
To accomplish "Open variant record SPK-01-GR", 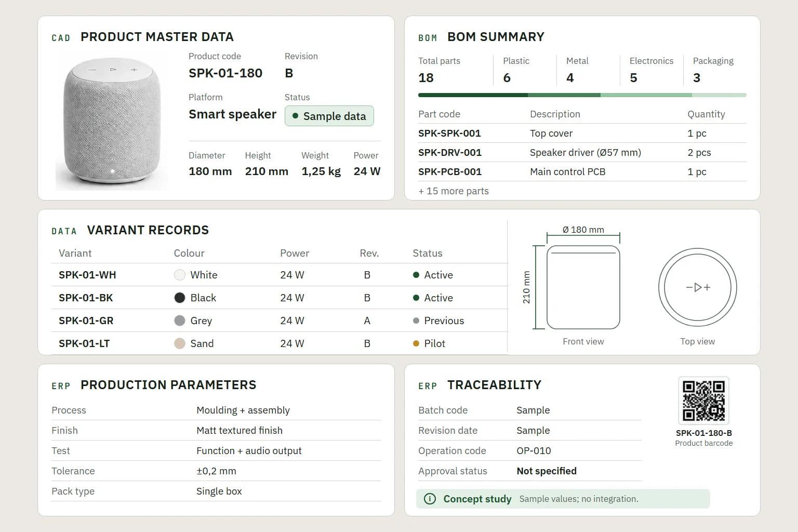I will click(86, 321).
